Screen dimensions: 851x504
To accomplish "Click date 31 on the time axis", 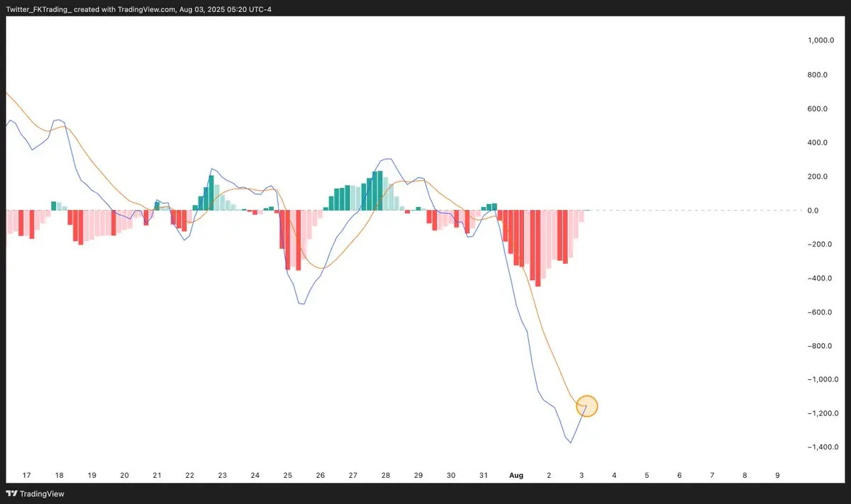I will pos(484,475).
